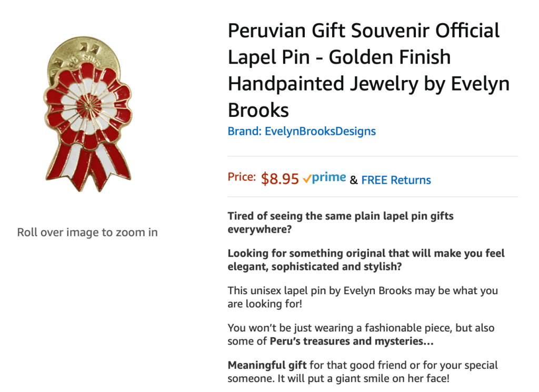This screenshot has width=539, height=392.
Task: Open the FREE Returns link
Action: (x=396, y=180)
